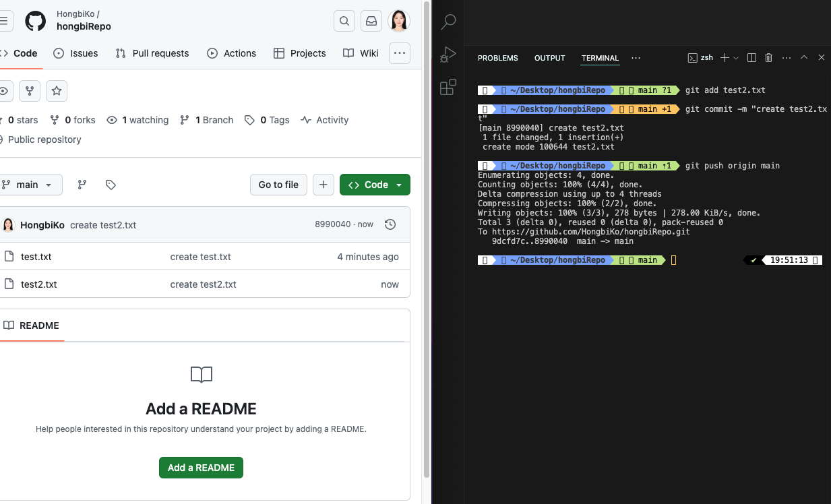Screen dimensions: 831x504
Task: Open the 0 stars link
Action: pos(19,120)
